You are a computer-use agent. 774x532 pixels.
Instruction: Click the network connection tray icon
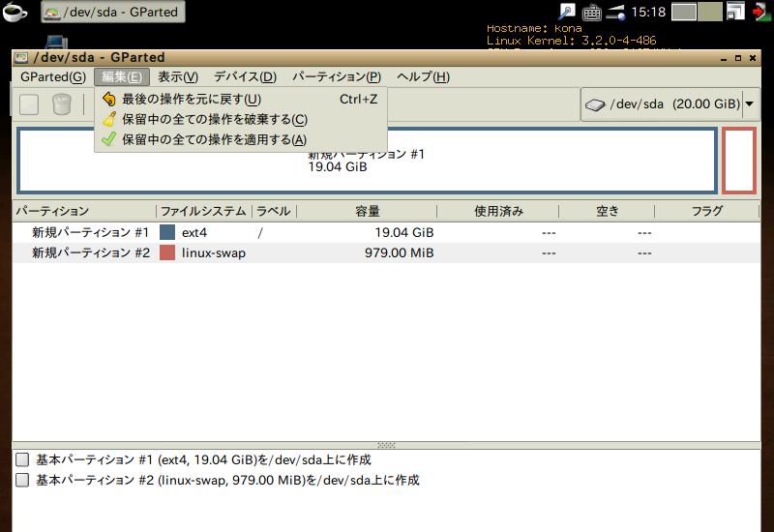coord(616,12)
